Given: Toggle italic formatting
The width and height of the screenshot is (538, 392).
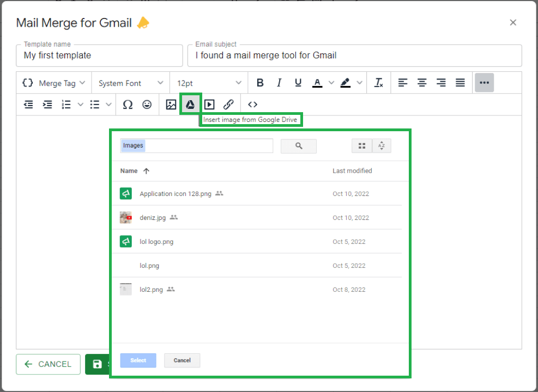Looking at the screenshot, I should (x=279, y=83).
